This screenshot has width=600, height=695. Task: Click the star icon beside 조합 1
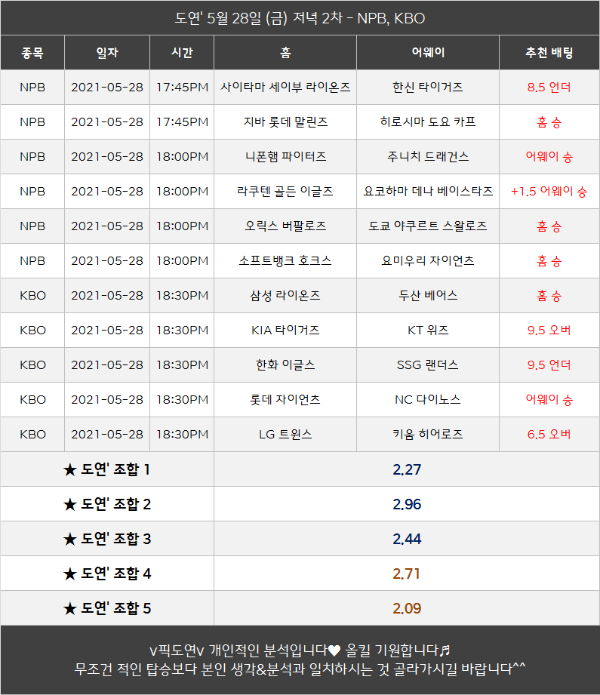click(x=70, y=469)
